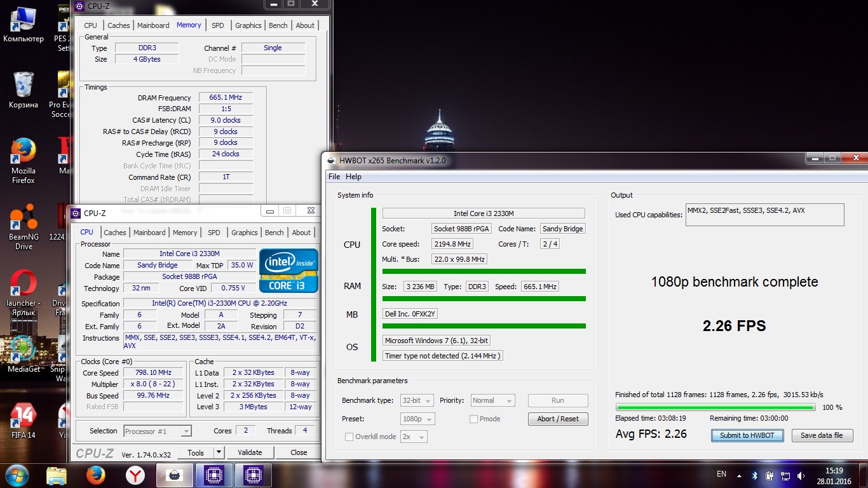Screen dimensions: 868x488
Task: Switch to HWBOT x265 Benchmark taskbar button
Action: 174,475
